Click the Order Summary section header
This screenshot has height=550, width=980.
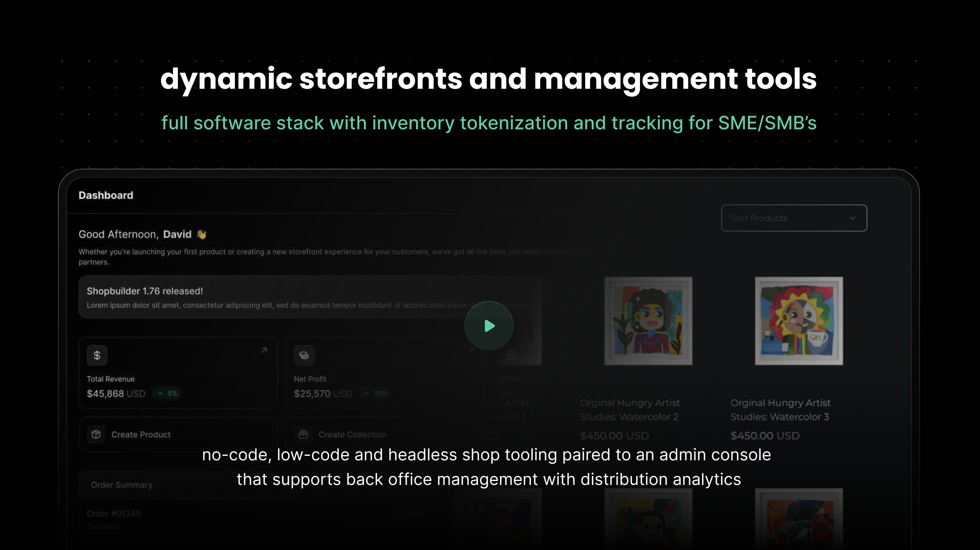click(x=121, y=485)
